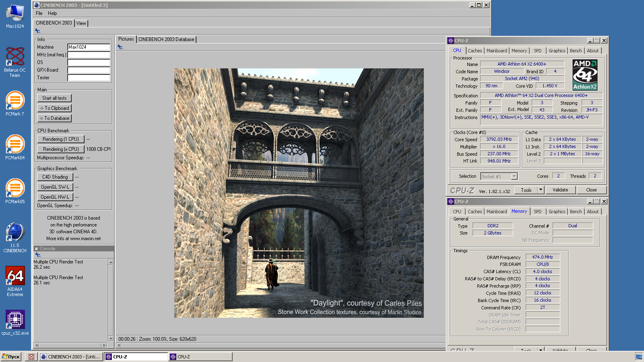Click Validate in the upper CPU-Z window

point(560,190)
